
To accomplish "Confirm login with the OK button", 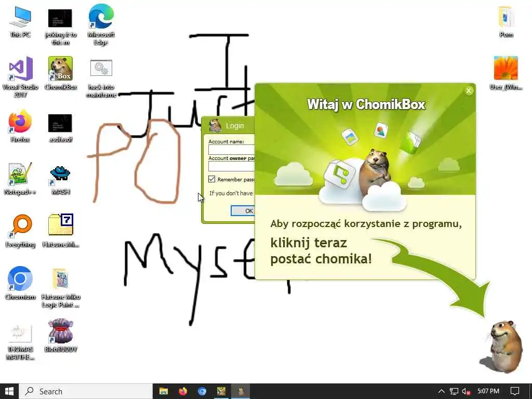I will (243, 211).
